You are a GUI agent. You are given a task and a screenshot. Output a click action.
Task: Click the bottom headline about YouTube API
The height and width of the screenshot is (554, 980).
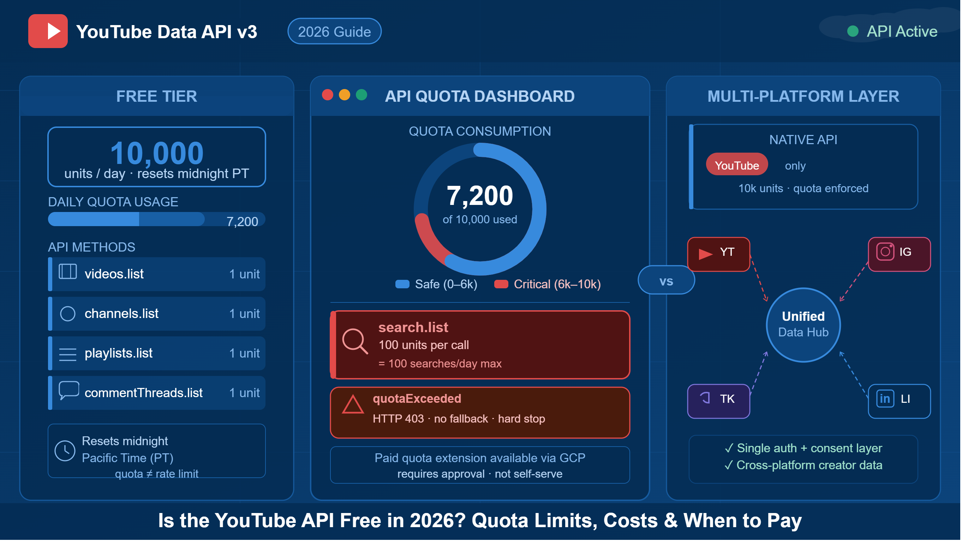[x=480, y=521]
